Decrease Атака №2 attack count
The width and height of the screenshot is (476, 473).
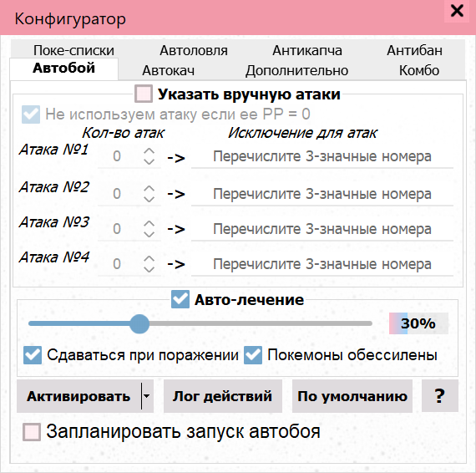click(149, 199)
